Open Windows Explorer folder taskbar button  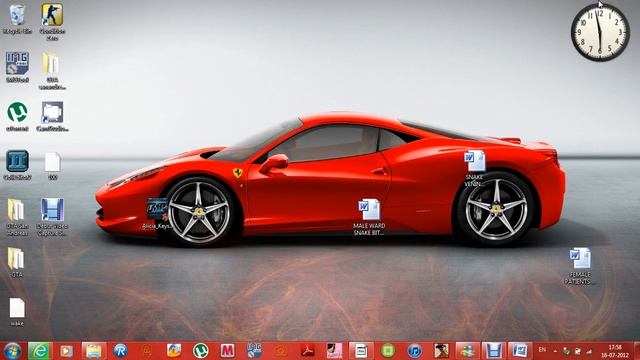pos(93,351)
